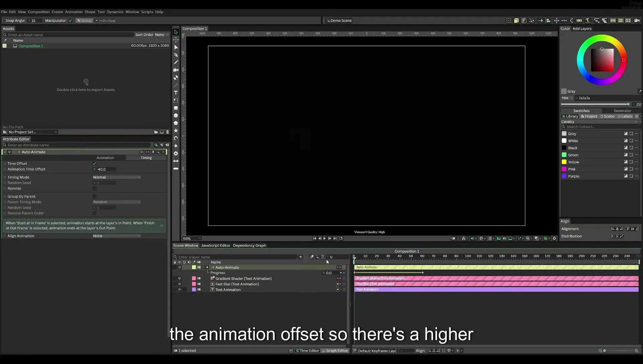The height and width of the screenshot is (364, 643).
Task: Select the Pen tool in the toolbar
Action: [x=176, y=55]
